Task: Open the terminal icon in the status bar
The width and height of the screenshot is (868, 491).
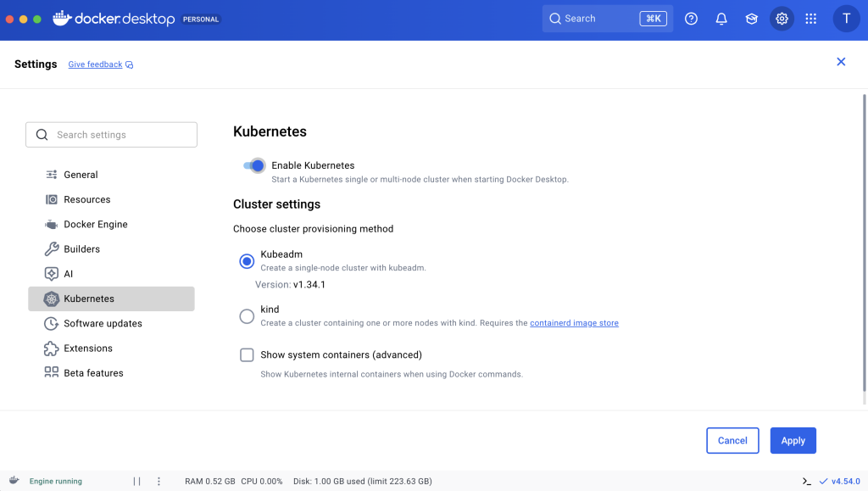Action: coord(807,481)
